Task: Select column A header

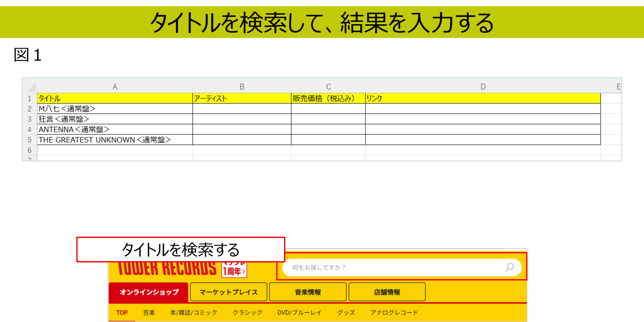Action: click(115, 87)
